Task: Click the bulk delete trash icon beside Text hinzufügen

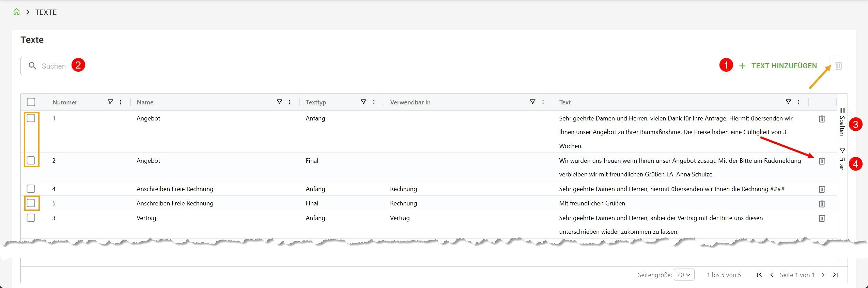Action: (838, 66)
